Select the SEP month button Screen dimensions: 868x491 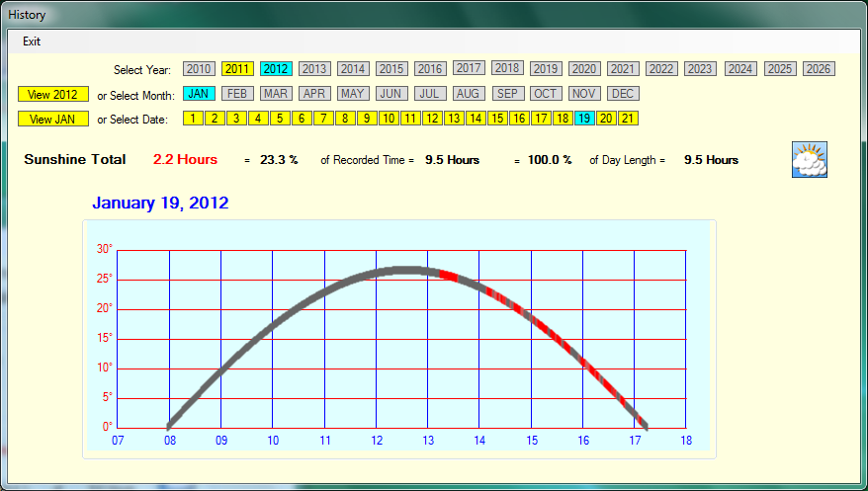pyautogui.click(x=508, y=94)
